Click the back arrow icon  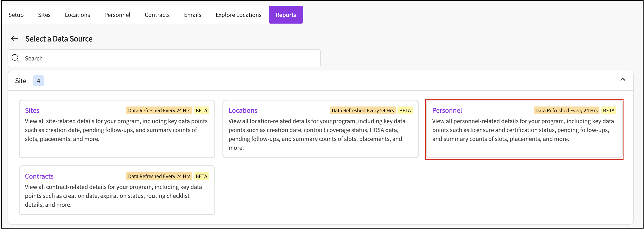[x=15, y=39]
